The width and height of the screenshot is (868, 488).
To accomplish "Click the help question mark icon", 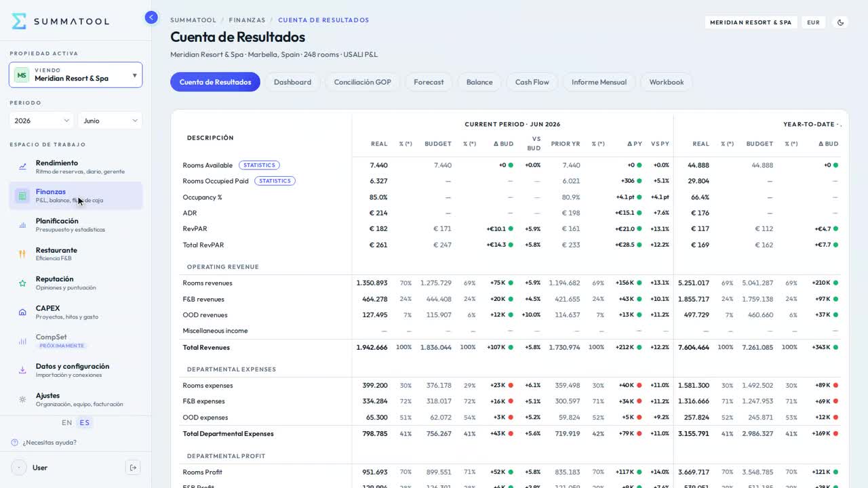I will (x=15, y=443).
